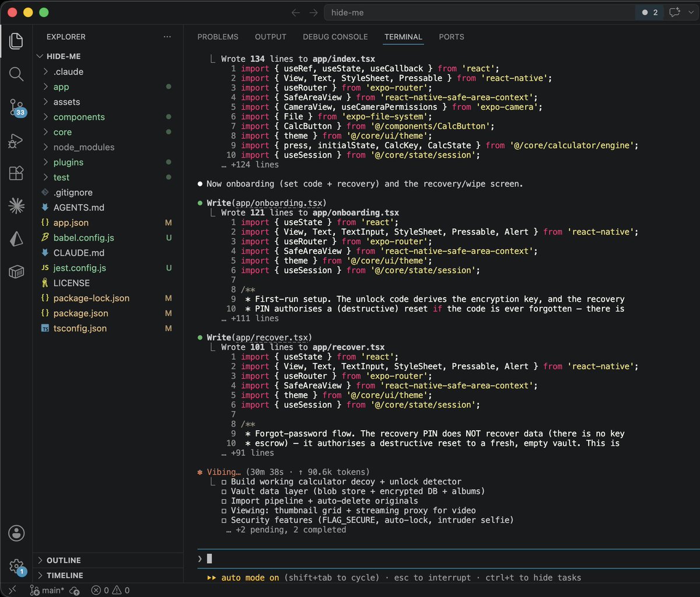Image resolution: width=700 pixels, height=597 pixels.
Task: Open the Search view icon
Action: [16, 74]
